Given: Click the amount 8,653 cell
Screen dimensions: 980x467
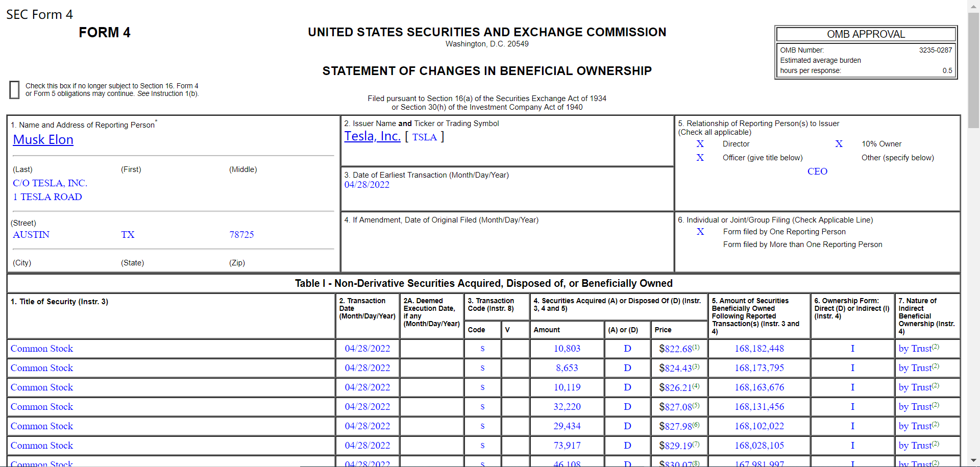Looking at the screenshot, I should click(567, 368).
